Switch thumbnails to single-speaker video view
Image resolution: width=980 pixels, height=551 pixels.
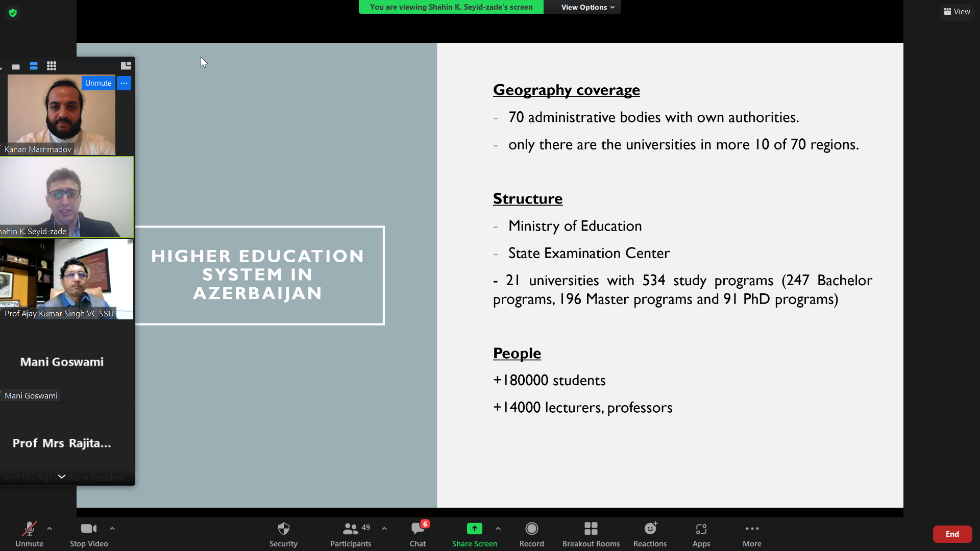[x=16, y=66]
